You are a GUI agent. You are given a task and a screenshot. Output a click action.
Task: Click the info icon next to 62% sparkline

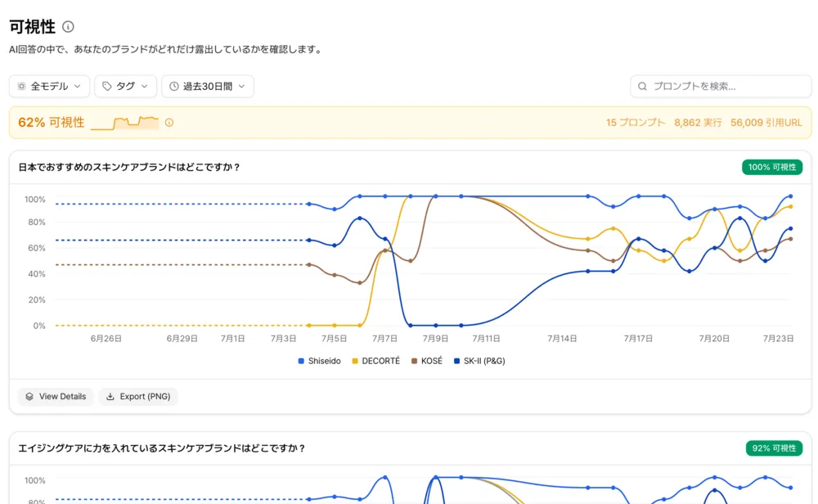click(169, 123)
